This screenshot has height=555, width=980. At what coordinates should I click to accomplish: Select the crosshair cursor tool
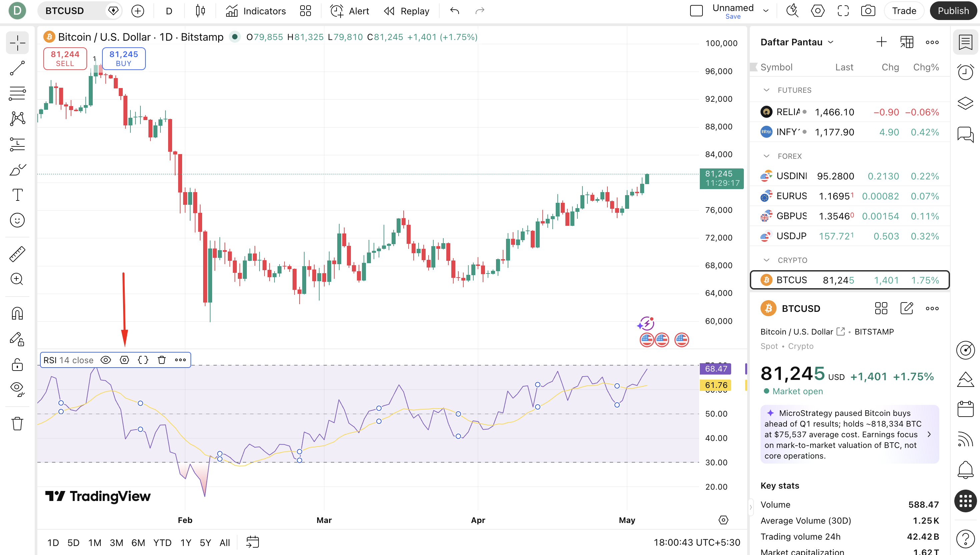[x=17, y=43]
